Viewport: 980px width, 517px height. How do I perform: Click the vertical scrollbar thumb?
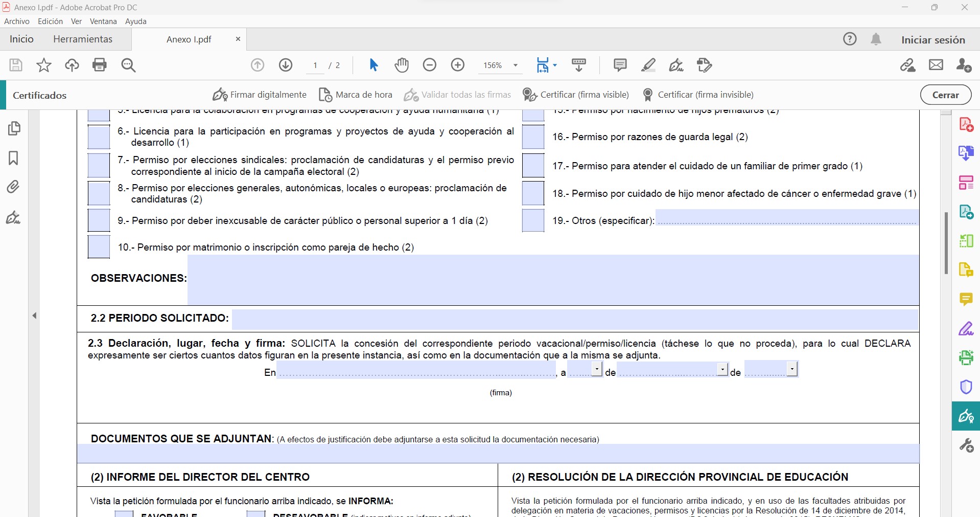pos(946,243)
